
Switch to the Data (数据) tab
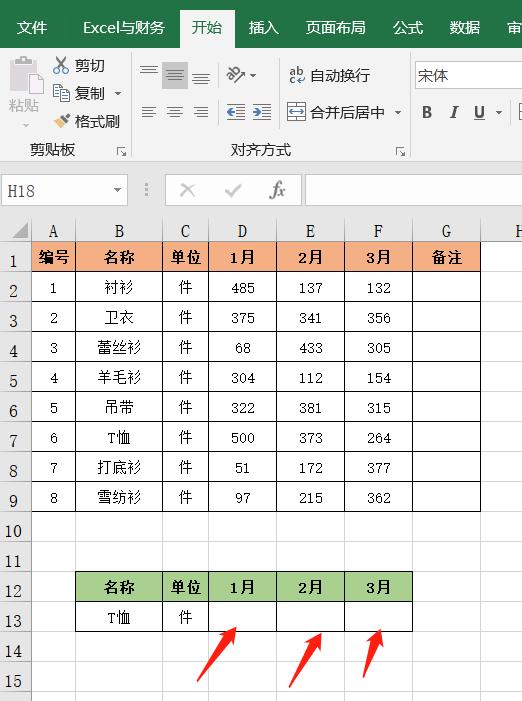click(x=464, y=28)
